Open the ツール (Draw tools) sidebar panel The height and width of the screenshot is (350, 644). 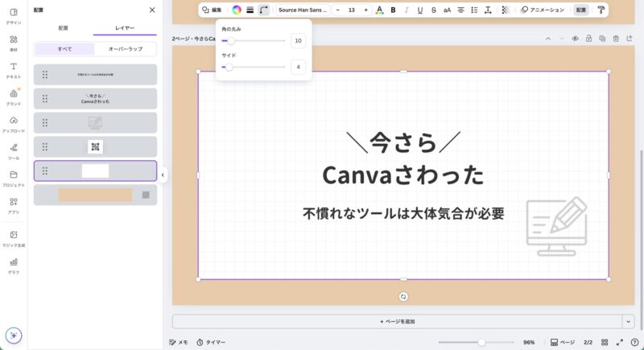pyautogui.click(x=14, y=151)
